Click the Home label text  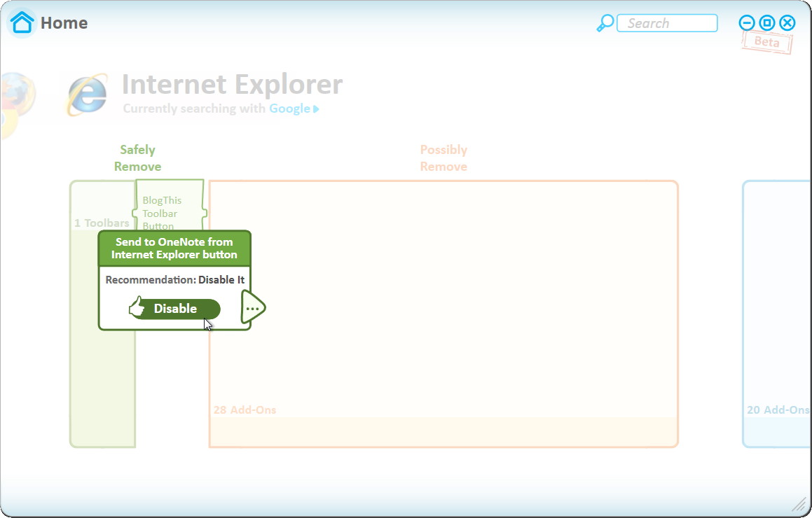(x=64, y=23)
